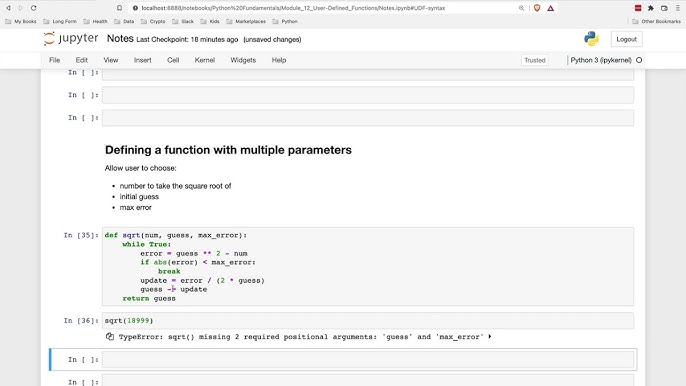The height and width of the screenshot is (386, 686).
Task: Expand the TypeError traceback arrow
Action: click(x=490, y=337)
